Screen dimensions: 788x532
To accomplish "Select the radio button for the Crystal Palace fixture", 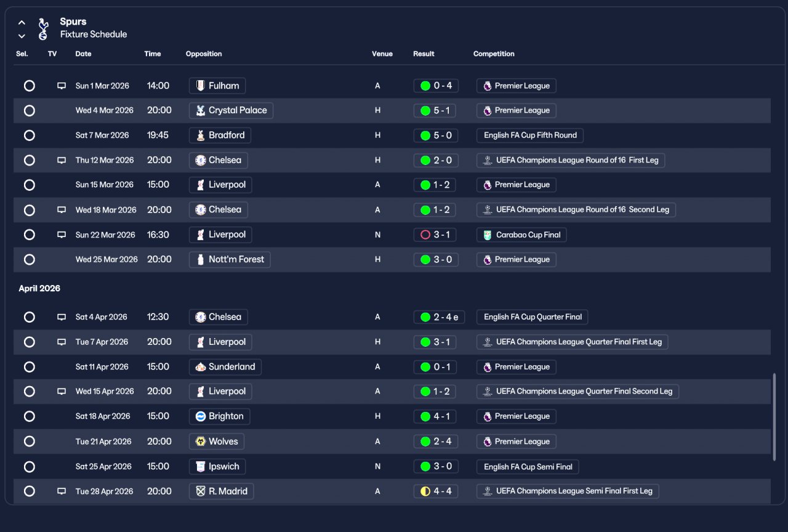I will (29, 111).
